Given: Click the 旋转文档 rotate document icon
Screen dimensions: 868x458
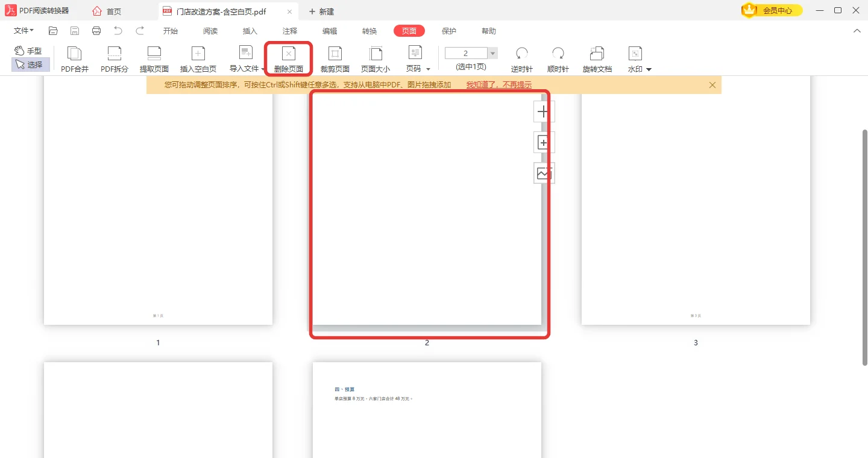Looking at the screenshot, I should click(x=597, y=54).
